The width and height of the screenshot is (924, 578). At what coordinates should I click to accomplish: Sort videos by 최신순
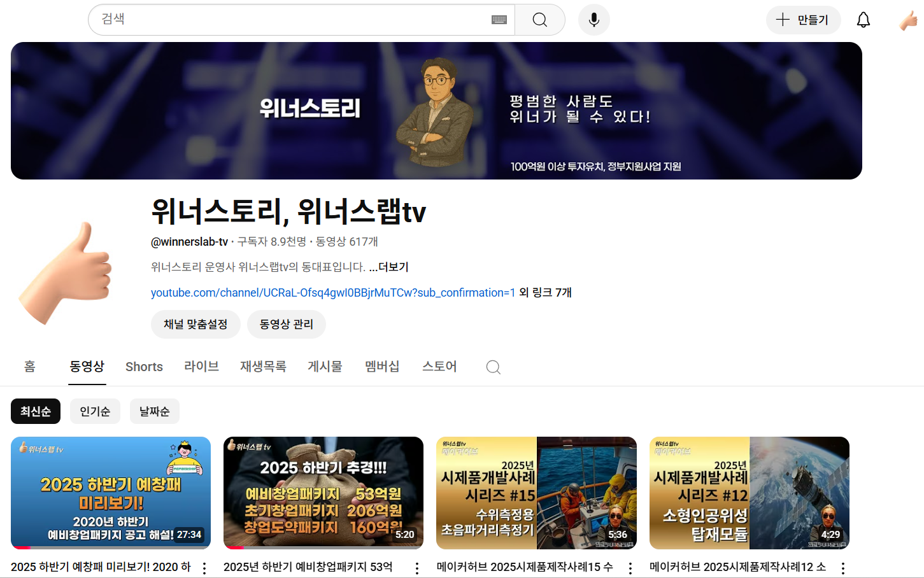36,411
